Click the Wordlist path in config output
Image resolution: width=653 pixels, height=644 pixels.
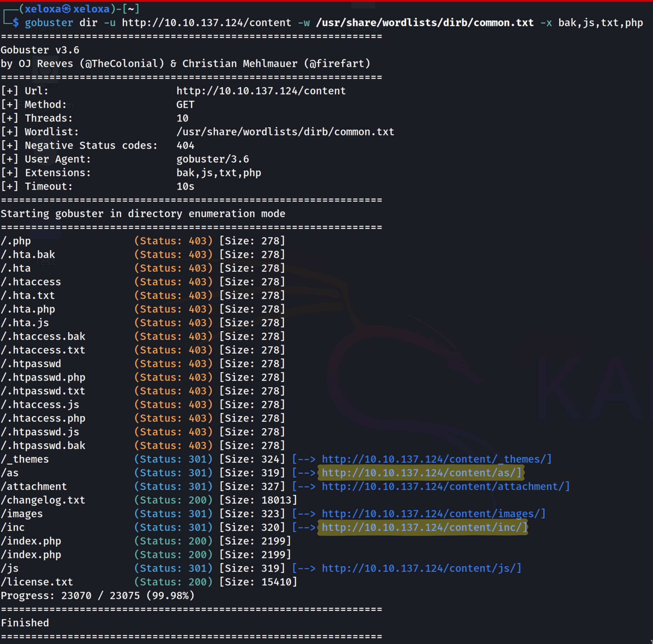coord(285,132)
